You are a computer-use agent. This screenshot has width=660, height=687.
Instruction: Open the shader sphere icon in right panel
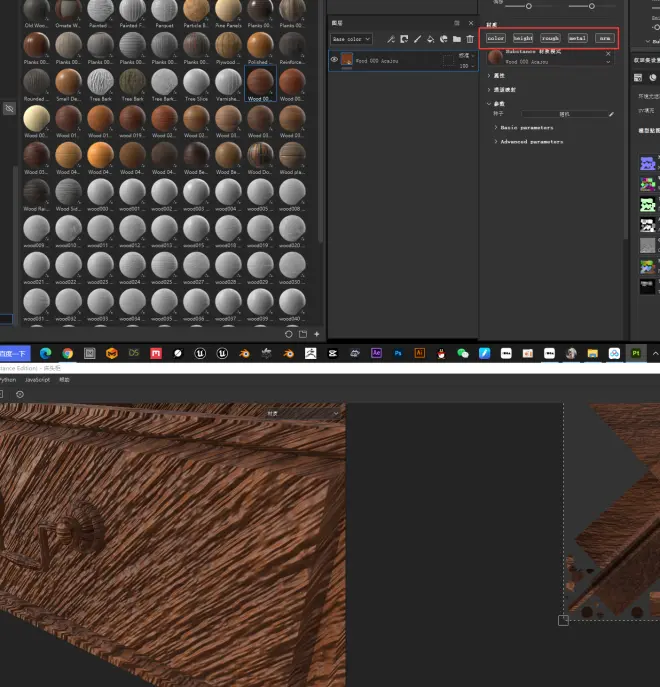(653, 78)
